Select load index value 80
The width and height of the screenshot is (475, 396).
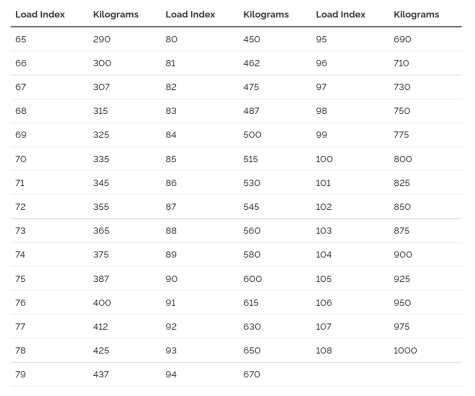tap(171, 39)
